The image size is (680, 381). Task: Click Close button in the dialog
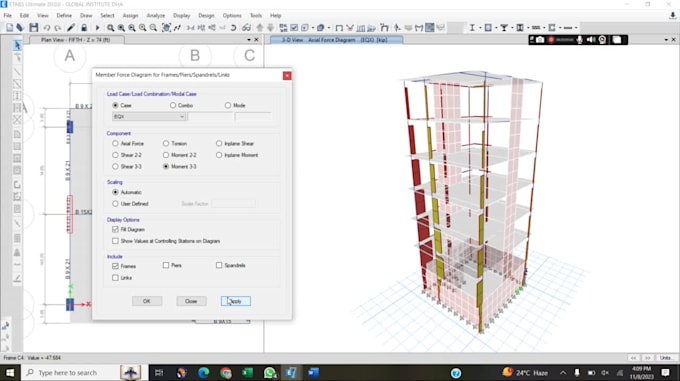191,301
